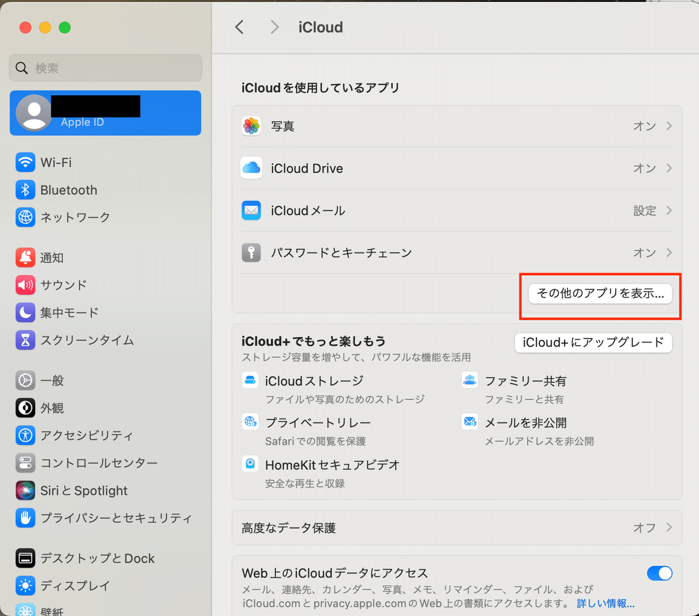The image size is (699, 616).
Task: Click the 一般 sidebar label
Action: [52, 381]
